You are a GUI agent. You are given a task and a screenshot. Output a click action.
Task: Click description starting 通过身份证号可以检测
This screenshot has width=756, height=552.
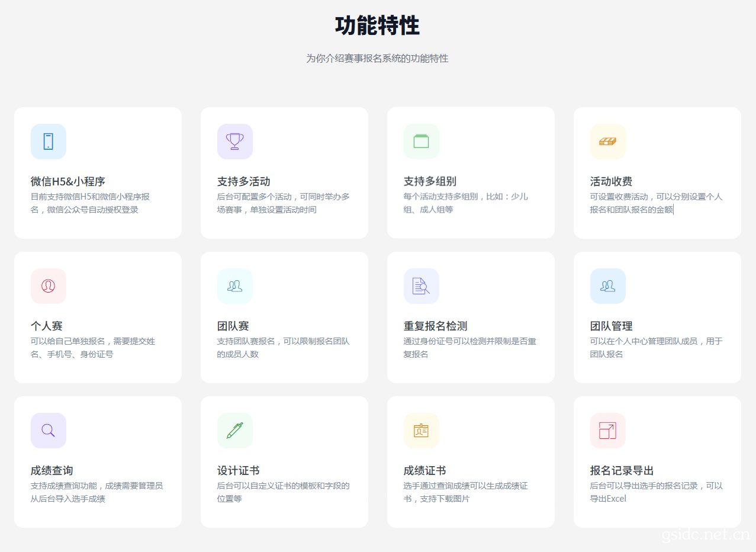470,348
